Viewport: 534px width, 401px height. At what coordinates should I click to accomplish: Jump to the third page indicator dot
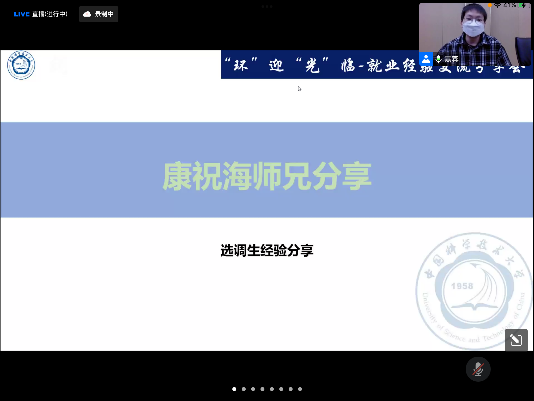tap(253, 389)
